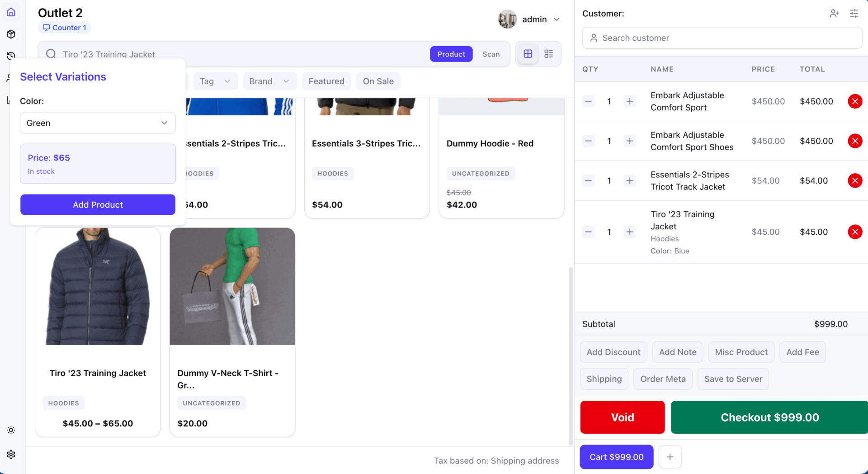
Task: Click the admin profile avatar
Action: [507, 19]
